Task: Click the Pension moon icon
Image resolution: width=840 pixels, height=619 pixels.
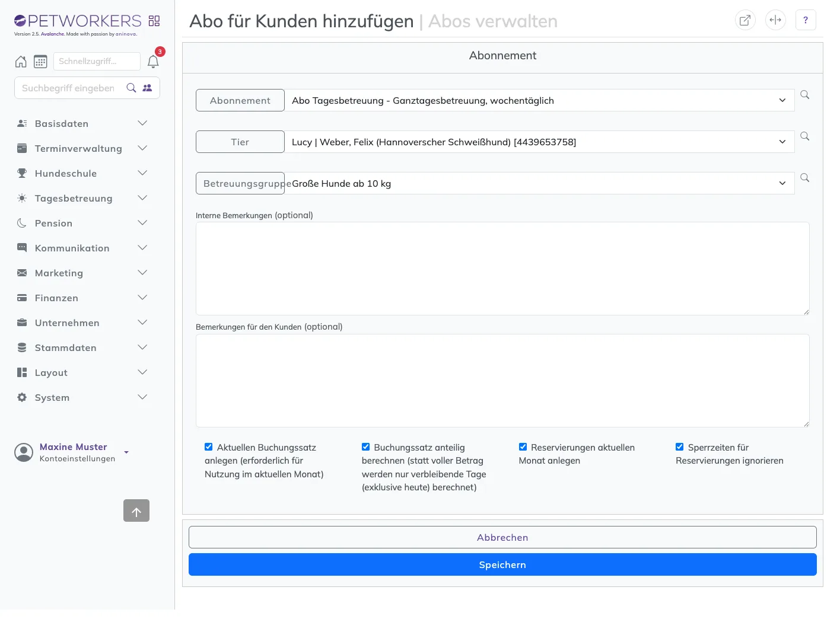Action: tap(22, 223)
